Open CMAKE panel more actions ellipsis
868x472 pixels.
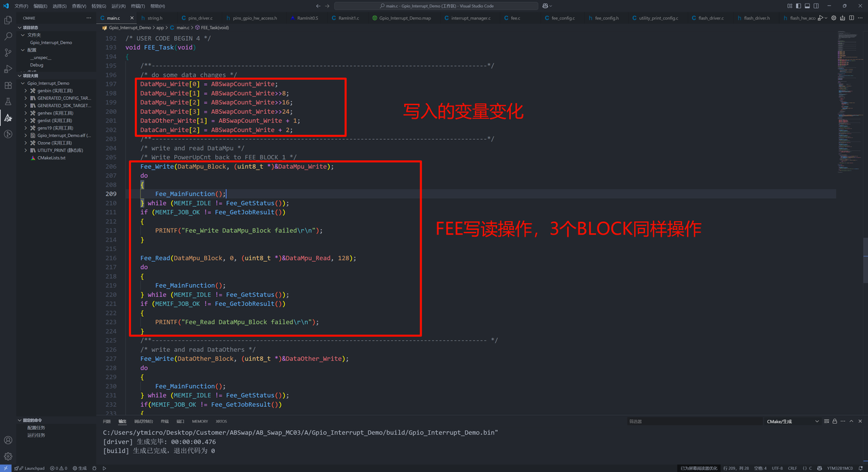[89, 18]
